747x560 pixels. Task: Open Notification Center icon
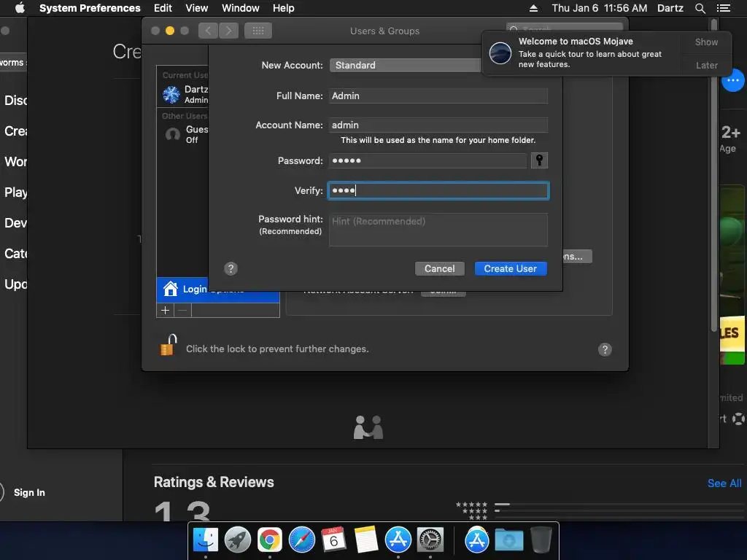723,8
